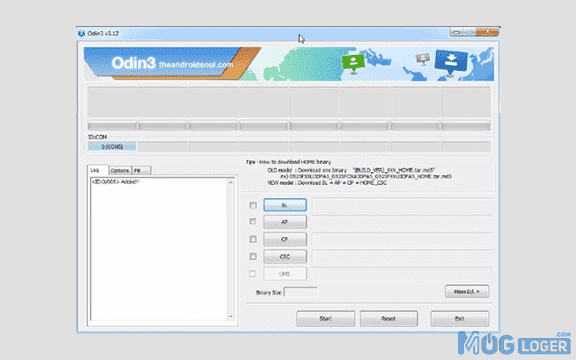The height and width of the screenshot is (360, 576).
Task: Enable the checkbox next to CP
Action: (253, 239)
